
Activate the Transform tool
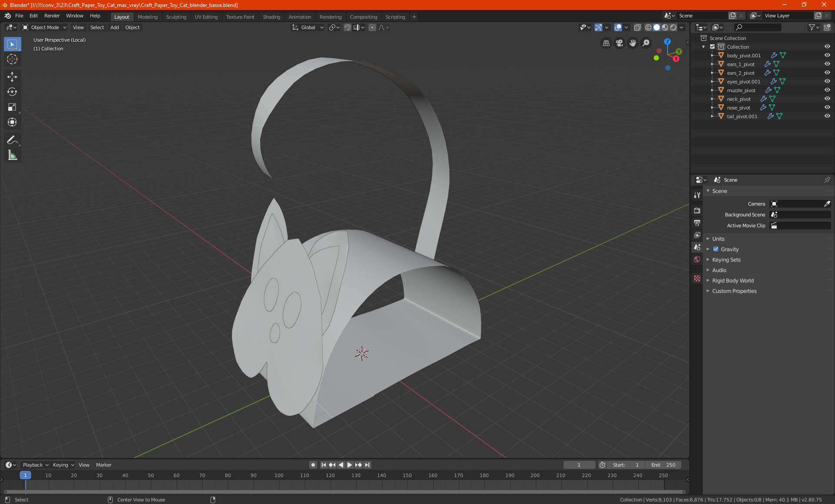coord(12,122)
